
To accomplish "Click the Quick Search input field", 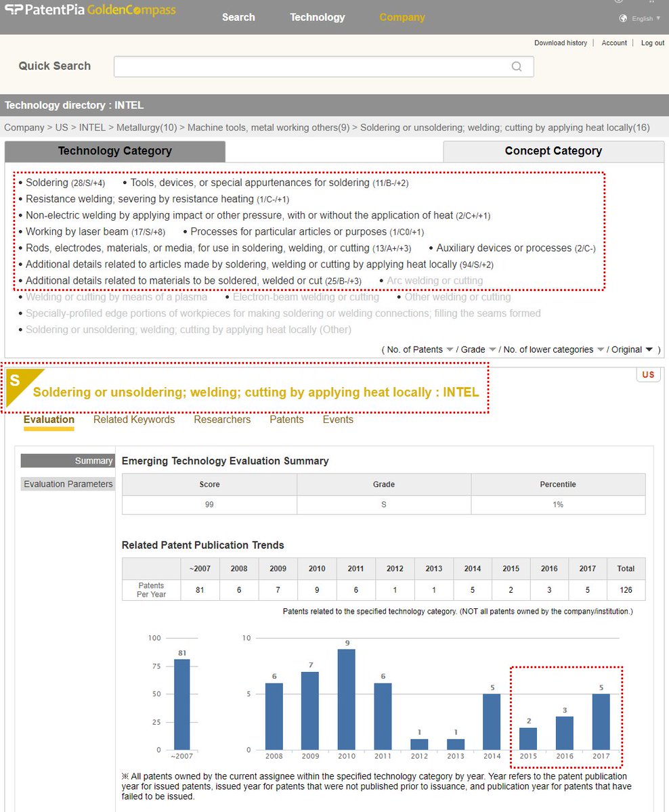I will pos(324,66).
